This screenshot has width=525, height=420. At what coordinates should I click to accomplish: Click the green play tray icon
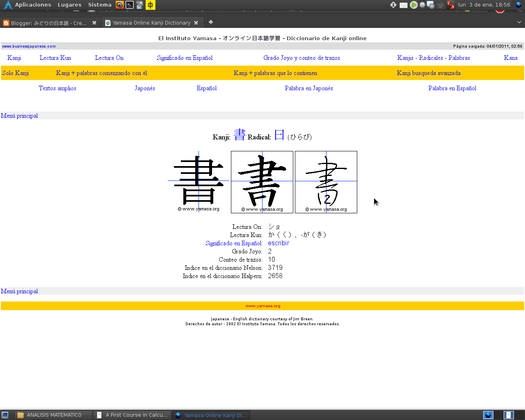[x=414, y=5]
